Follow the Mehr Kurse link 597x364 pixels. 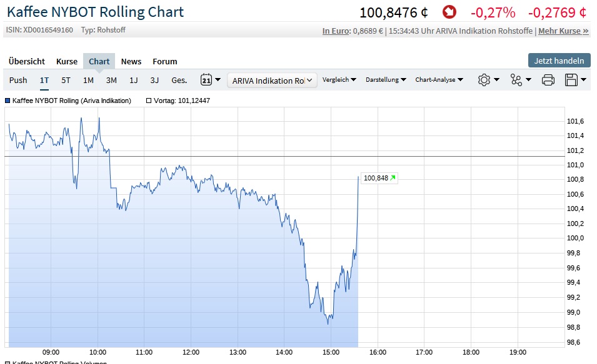pyautogui.click(x=563, y=31)
